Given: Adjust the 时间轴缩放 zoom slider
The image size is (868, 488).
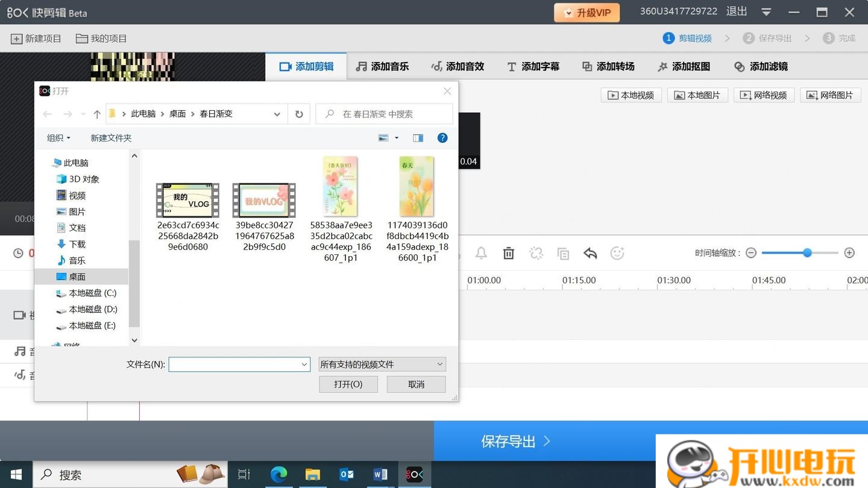Looking at the screenshot, I should point(807,253).
